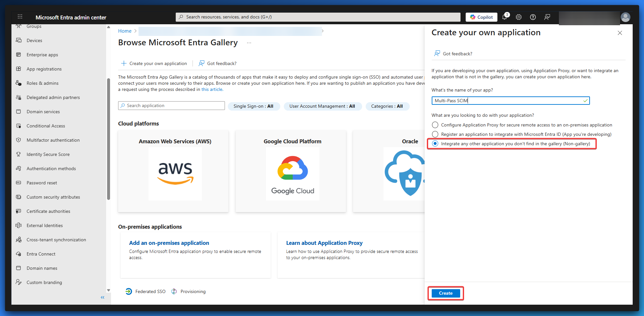Select the Amazon Web Services tile
Viewport: 644px width, 316px height.
click(x=173, y=171)
